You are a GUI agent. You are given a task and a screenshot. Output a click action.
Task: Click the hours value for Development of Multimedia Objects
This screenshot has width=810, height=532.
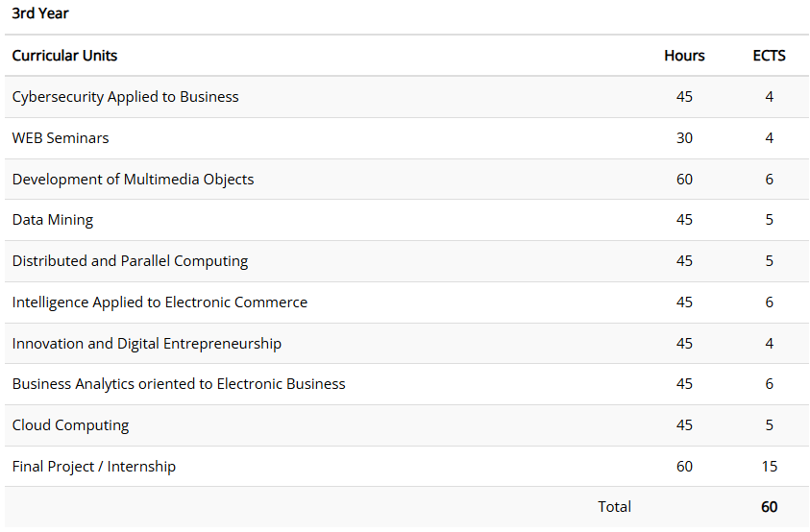coord(684,180)
